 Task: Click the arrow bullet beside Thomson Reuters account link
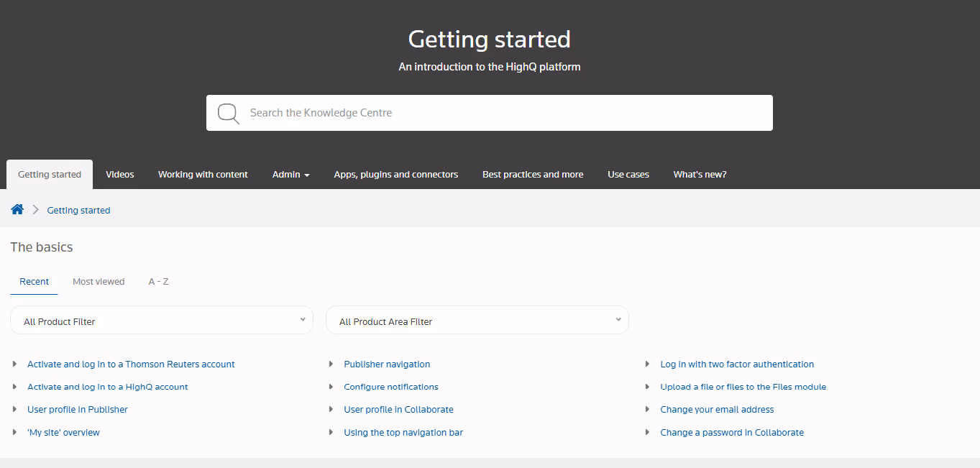coord(14,364)
